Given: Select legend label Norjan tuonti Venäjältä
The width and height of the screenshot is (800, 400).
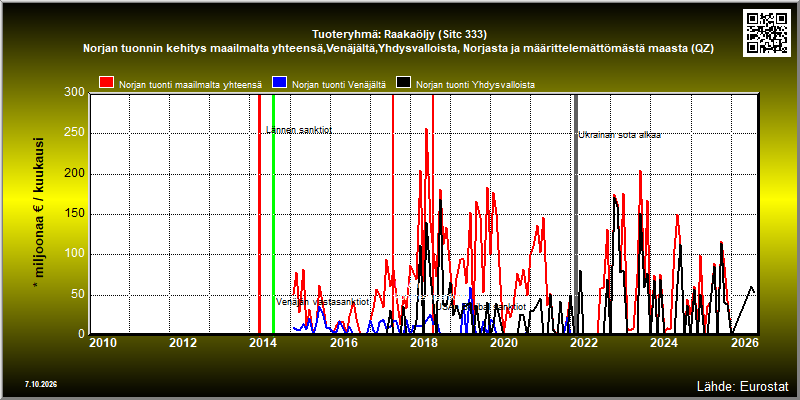Looking at the screenshot, I should click(339, 85).
